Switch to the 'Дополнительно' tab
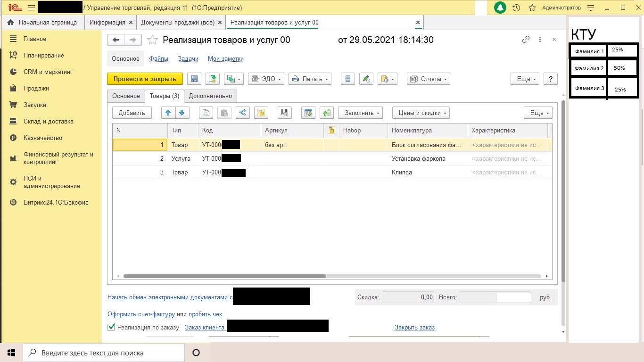Image resolution: width=644 pixels, height=362 pixels. pyautogui.click(x=210, y=96)
